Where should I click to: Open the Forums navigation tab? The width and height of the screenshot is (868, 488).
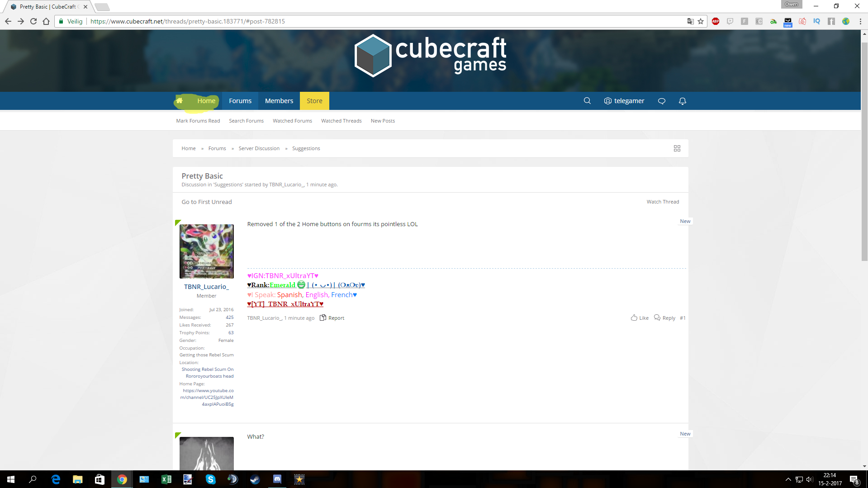tap(240, 101)
